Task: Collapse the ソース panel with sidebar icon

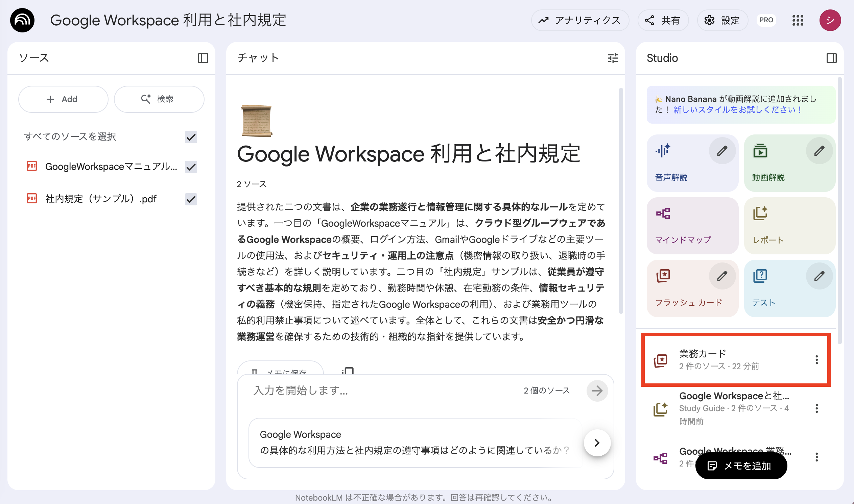Action: click(x=203, y=58)
